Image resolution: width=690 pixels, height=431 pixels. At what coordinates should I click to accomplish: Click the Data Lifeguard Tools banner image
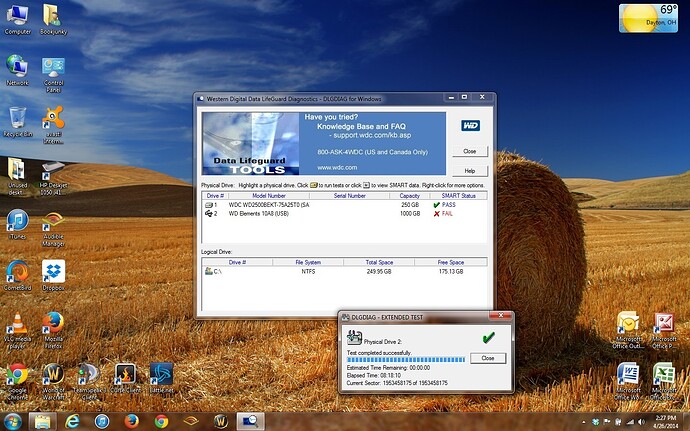click(x=323, y=144)
